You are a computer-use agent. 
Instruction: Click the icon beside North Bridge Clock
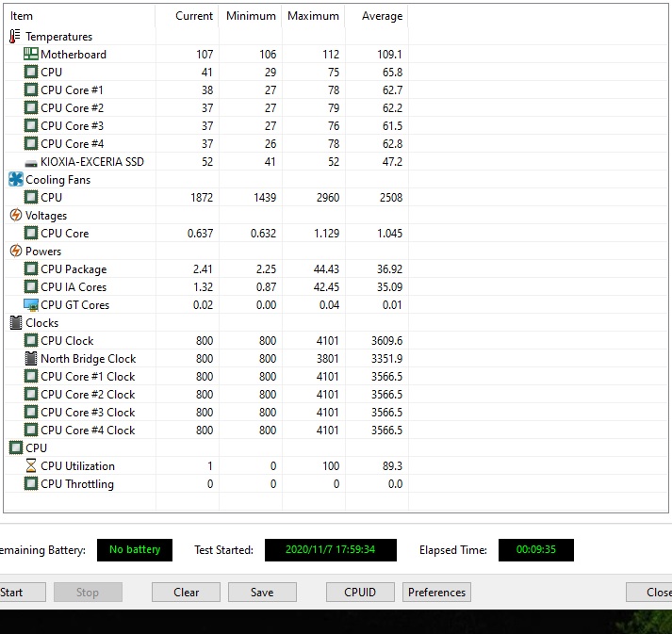31,358
